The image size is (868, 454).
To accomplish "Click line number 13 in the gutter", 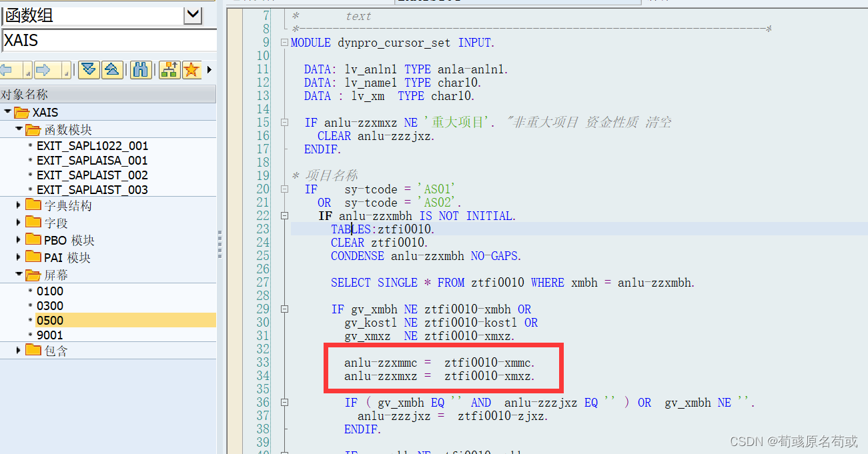I will click(262, 96).
